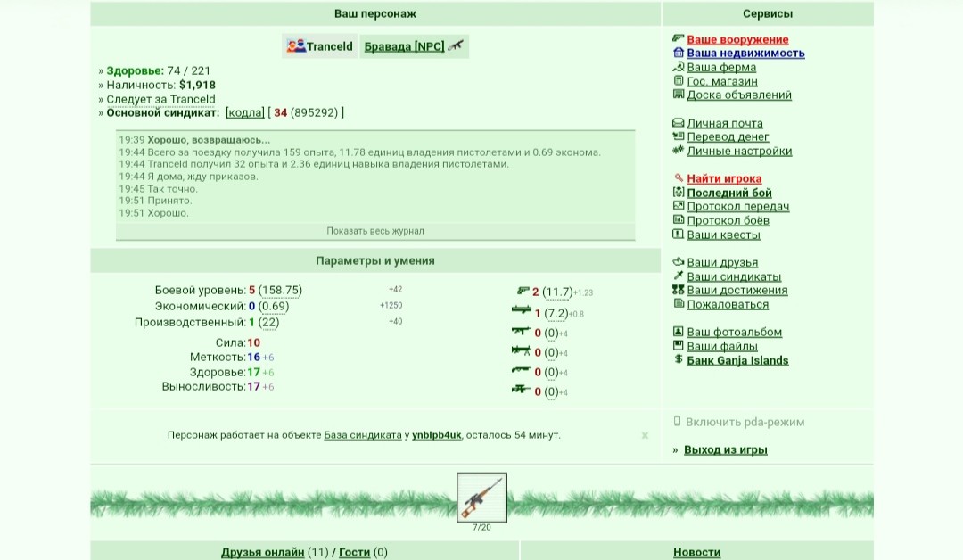Click the photo album icon beside Ваш фотоальбом
The height and width of the screenshot is (560, 963).
click(678, 331)
